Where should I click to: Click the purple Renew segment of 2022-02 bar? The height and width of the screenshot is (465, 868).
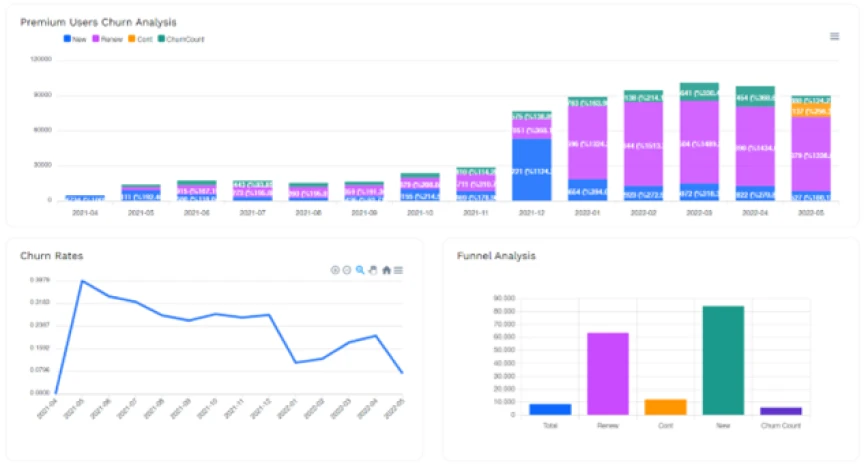643,144
